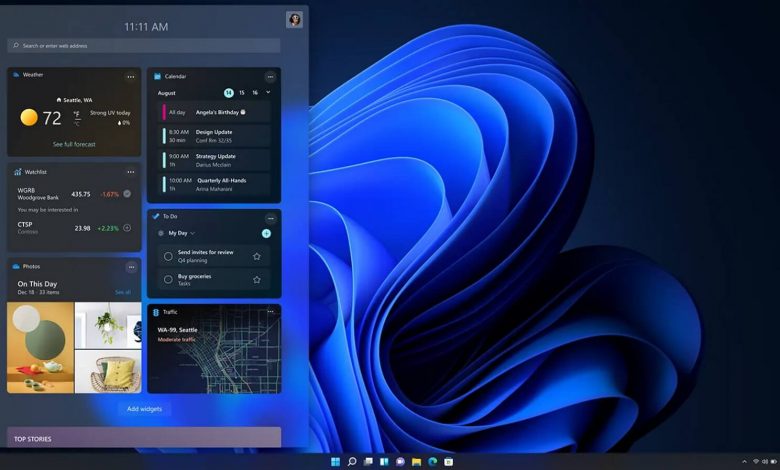Open the See all photos link
The image size is (780, 470).
(122, 292)
